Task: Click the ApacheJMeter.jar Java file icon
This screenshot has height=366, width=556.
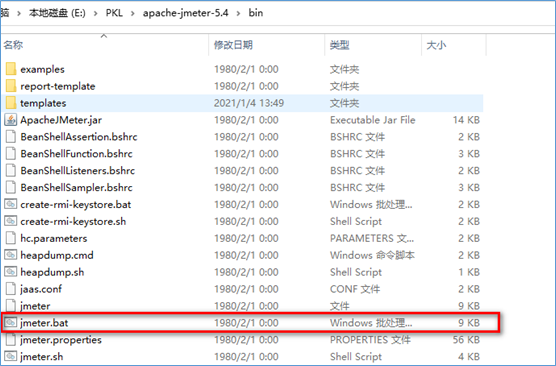Action: tap(11, 120)
